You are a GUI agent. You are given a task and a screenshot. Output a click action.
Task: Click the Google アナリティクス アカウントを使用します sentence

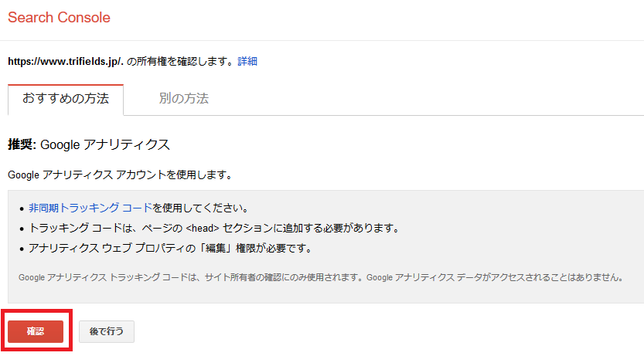click(x=121, y=175)
